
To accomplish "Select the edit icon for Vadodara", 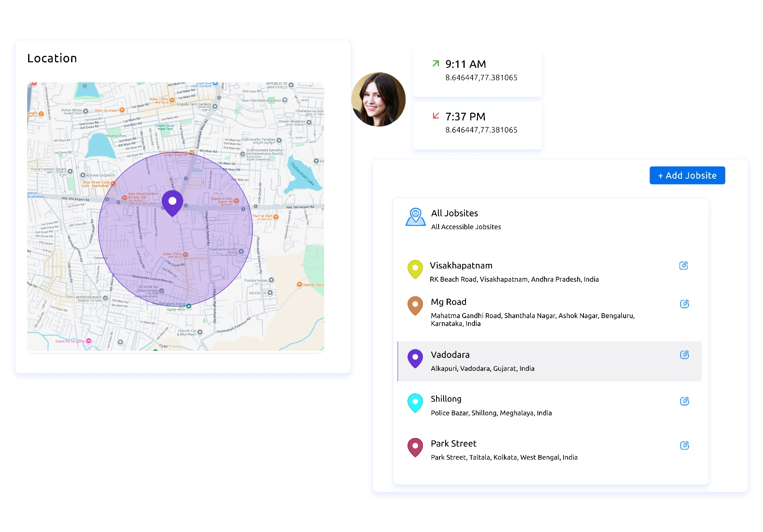I will point(685,355).
